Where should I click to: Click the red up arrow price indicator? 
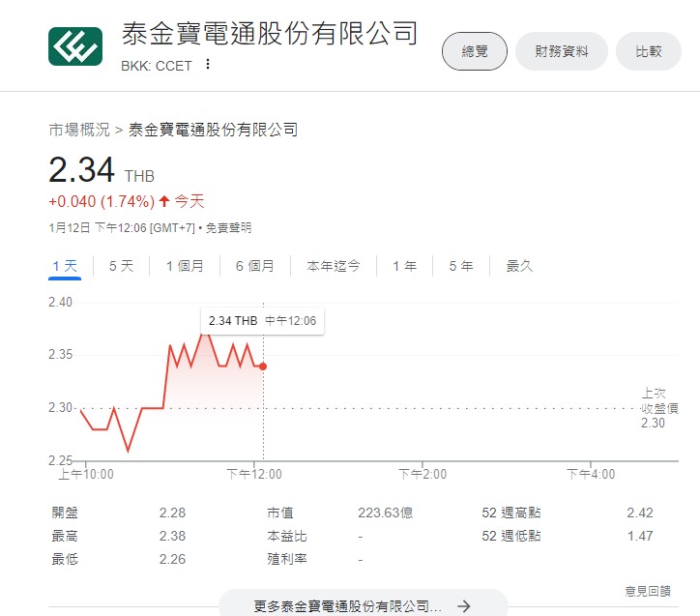164,201
